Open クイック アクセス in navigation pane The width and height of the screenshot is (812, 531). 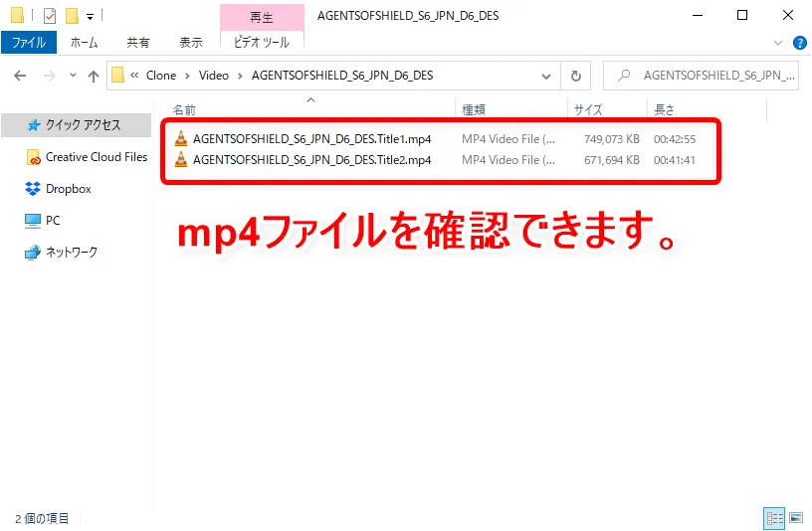pyautogui.click(x=76, y=124)
